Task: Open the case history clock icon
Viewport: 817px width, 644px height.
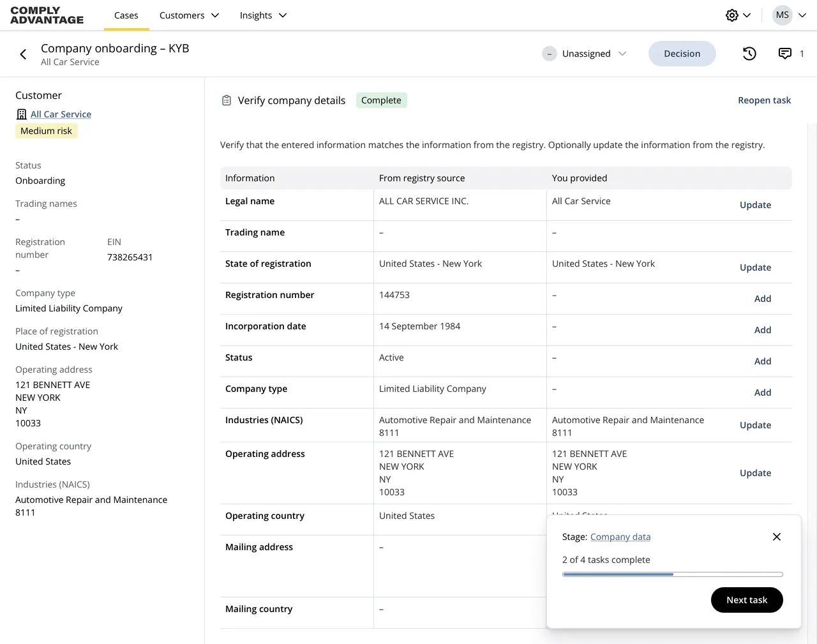Action: [749, 54]
